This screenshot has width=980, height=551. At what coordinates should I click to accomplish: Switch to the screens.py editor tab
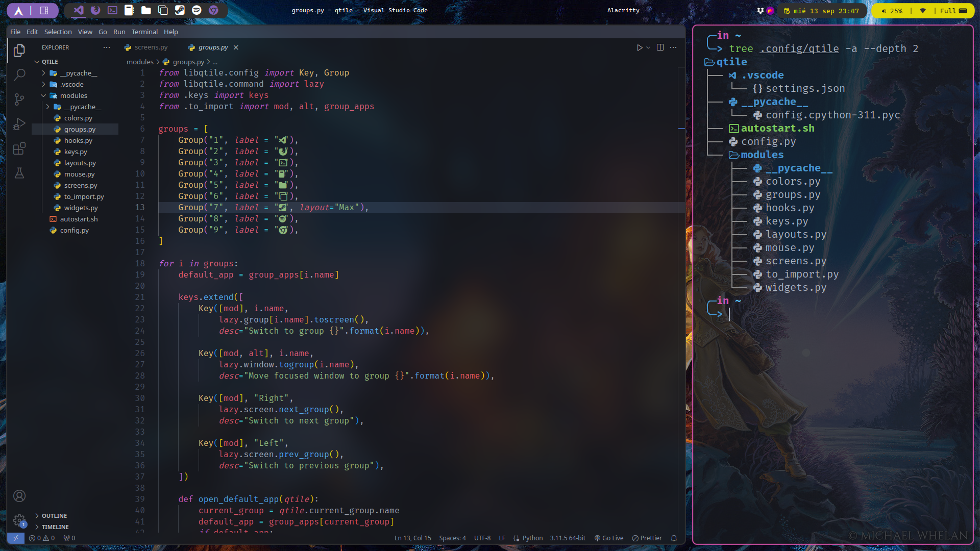tap(150, 47)
